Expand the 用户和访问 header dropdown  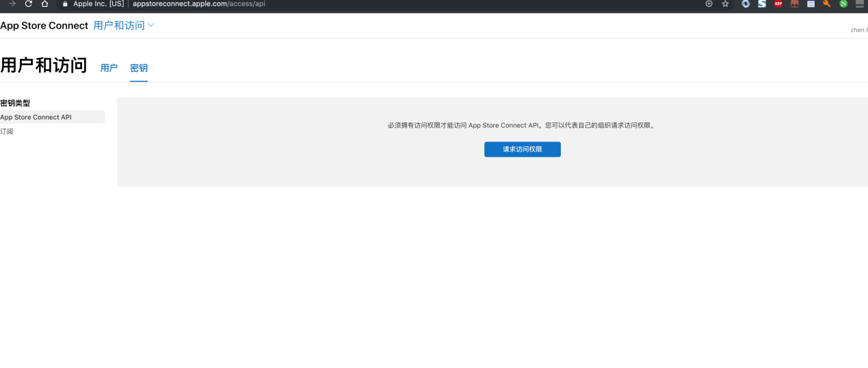pos(124,25)
